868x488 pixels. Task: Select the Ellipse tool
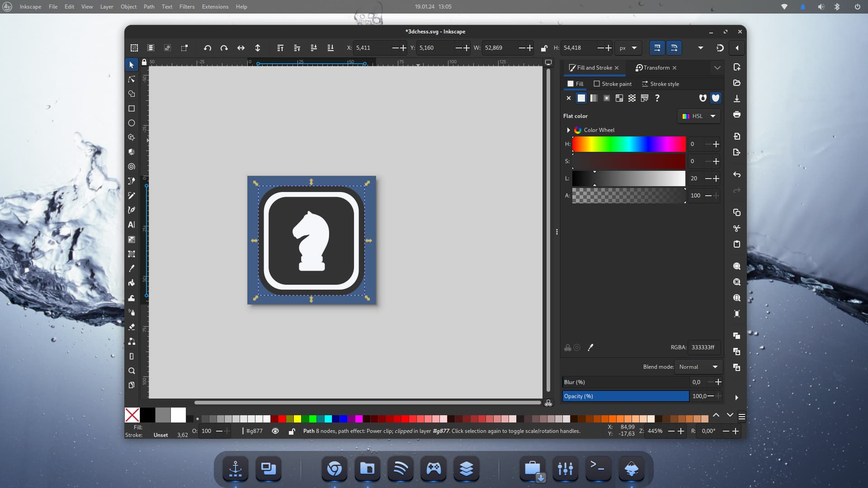pyautogui.click(x=132, y=123)
